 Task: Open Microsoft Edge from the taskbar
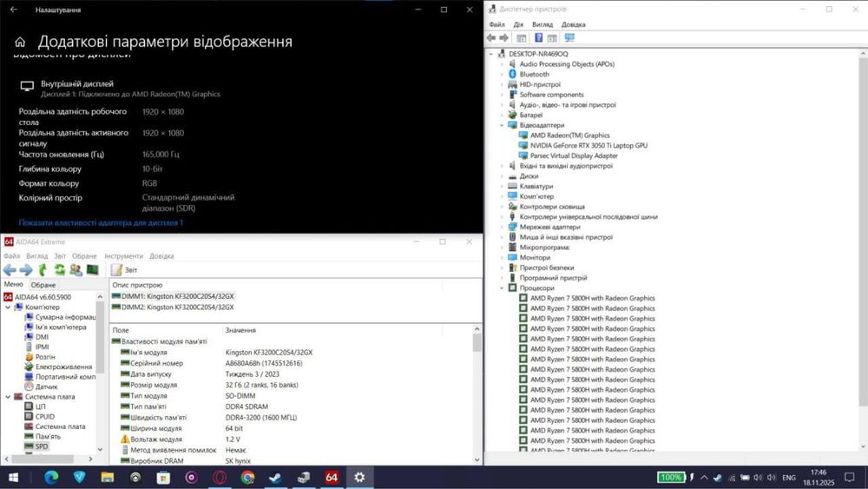[51, 477]
